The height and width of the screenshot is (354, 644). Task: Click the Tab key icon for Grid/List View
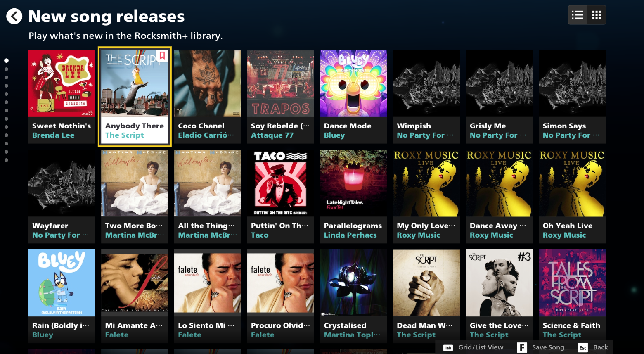click(x=448, y=348)
